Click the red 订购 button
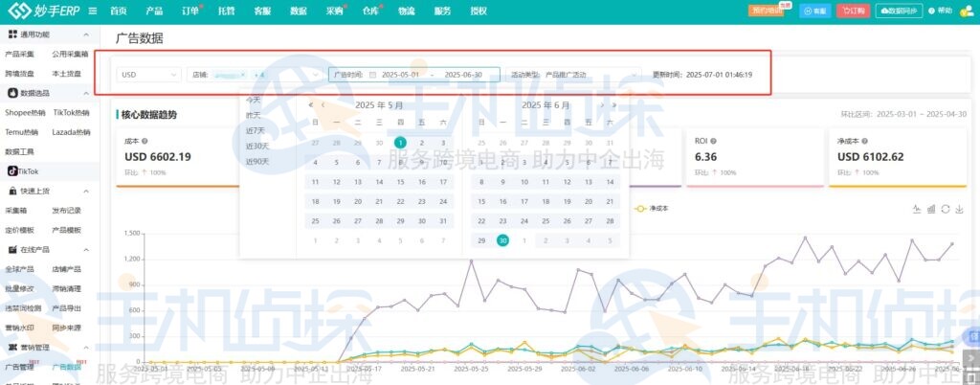Screen dimensions: 980x385 (x=853, y=11)
